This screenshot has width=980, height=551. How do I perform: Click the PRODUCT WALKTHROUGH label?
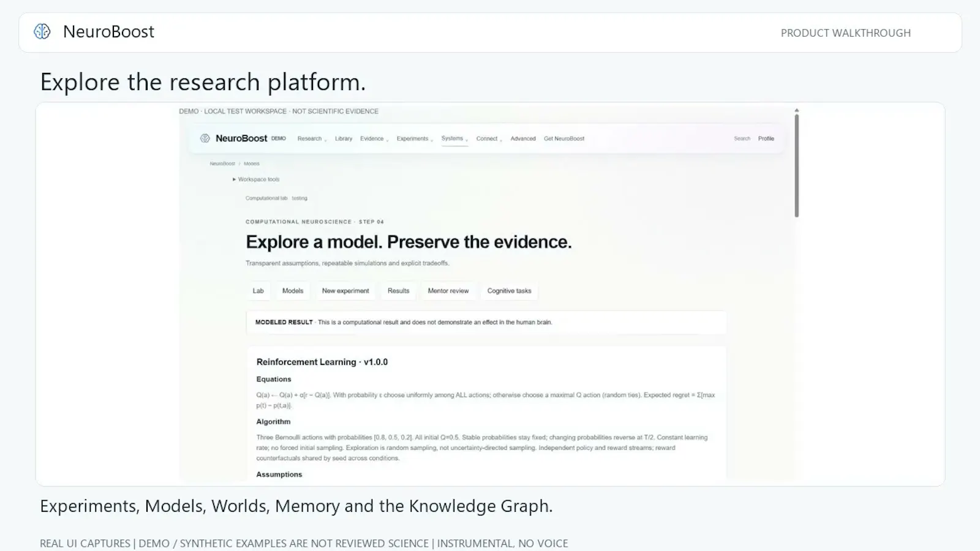846,33
